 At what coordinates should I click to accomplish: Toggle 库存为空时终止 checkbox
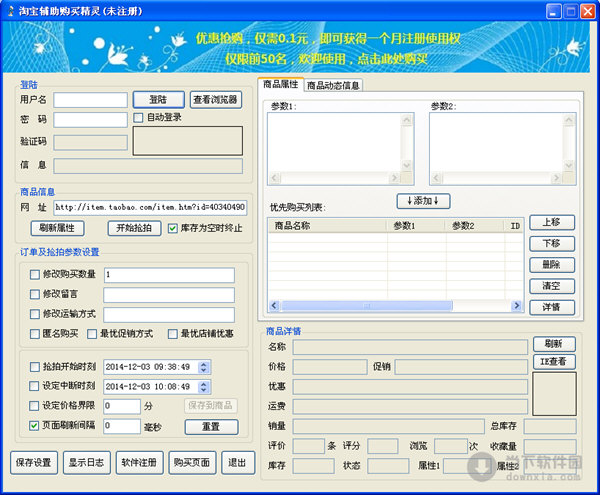click(173, 228)
